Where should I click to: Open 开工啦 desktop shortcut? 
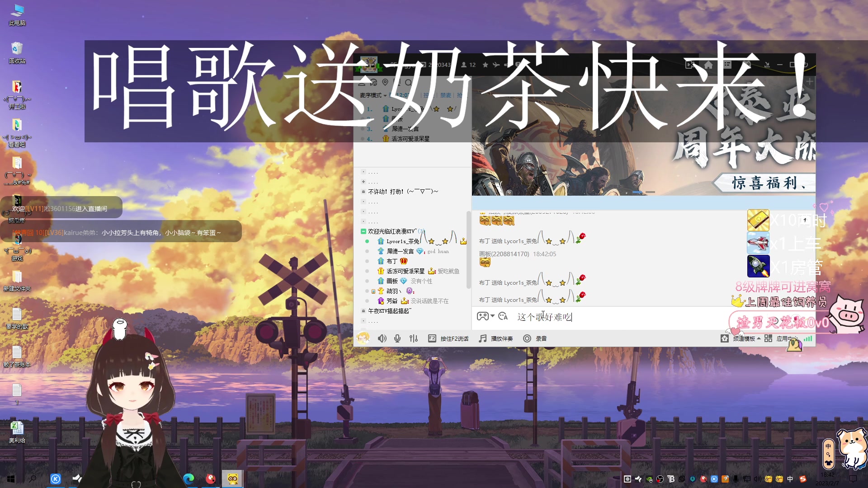(x=17, y=94)
